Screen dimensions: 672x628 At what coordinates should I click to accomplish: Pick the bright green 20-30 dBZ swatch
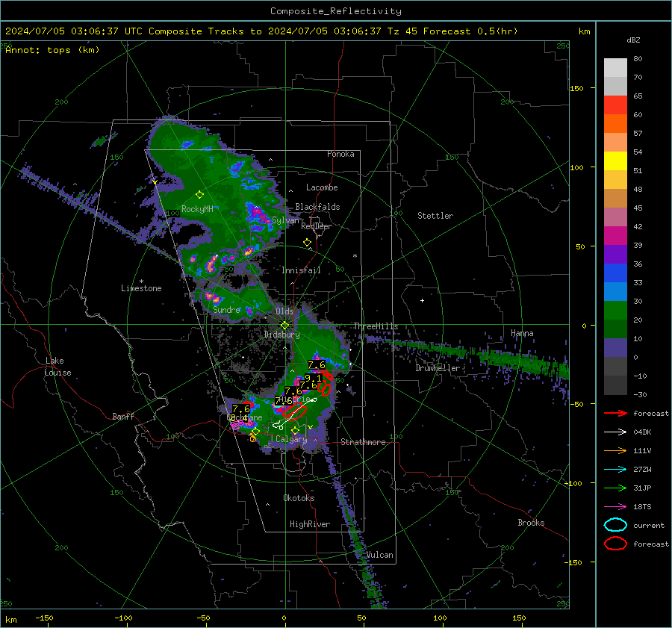coord(615,310)
